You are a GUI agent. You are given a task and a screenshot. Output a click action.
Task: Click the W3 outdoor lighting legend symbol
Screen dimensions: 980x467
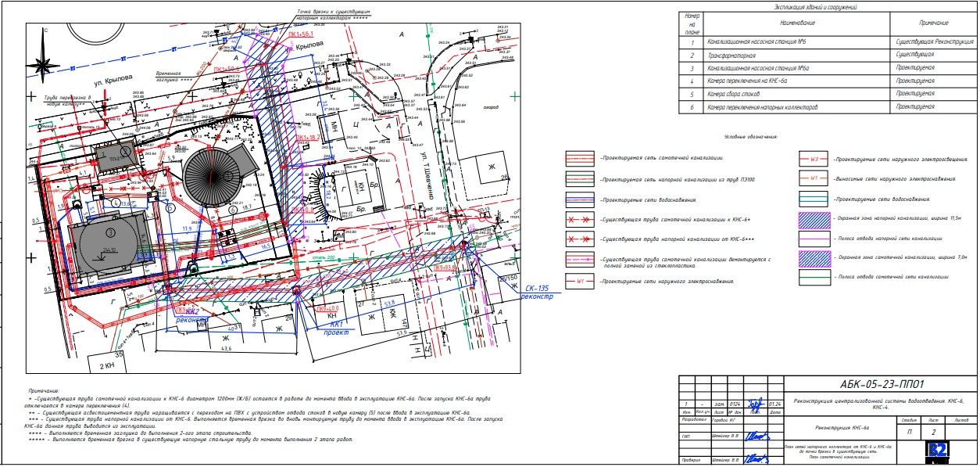pyautogui.click(x=814, y=159)
